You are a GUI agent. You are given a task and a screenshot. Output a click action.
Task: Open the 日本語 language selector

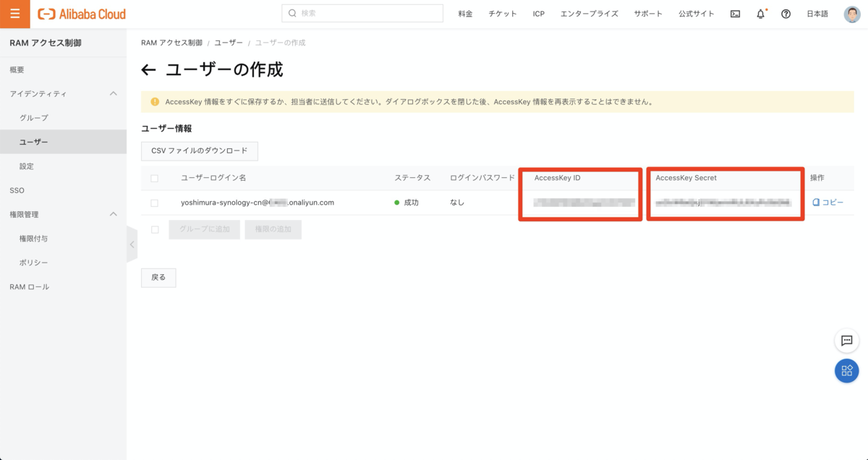[818, 14]
